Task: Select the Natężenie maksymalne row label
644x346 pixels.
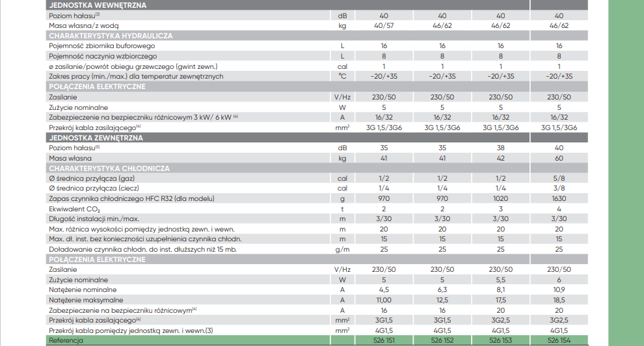Action: 86,300
